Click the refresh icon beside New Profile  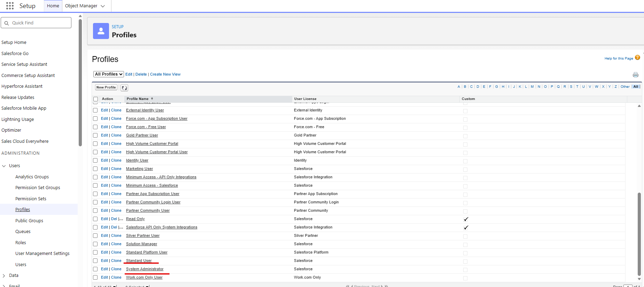[x=124, y=88]
